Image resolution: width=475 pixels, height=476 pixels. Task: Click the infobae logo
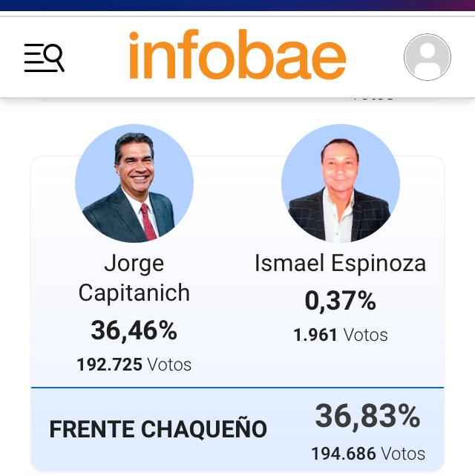tap(237, 56)
